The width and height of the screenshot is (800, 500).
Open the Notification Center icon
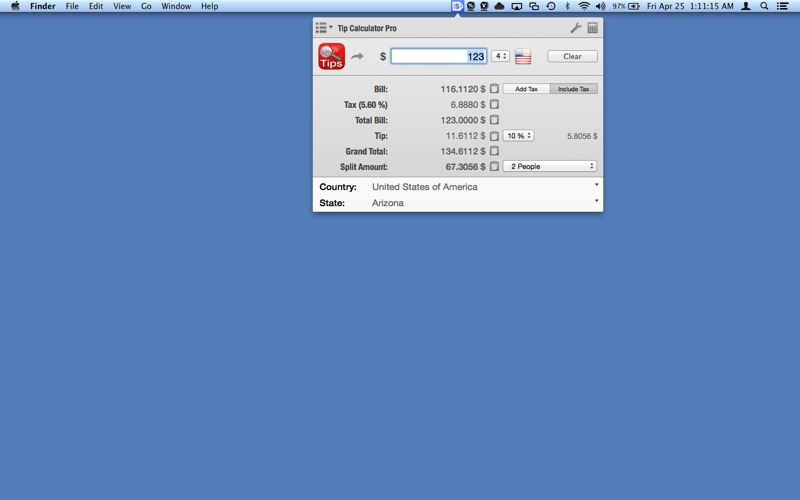pyautogui.click(x=782, y=6)
